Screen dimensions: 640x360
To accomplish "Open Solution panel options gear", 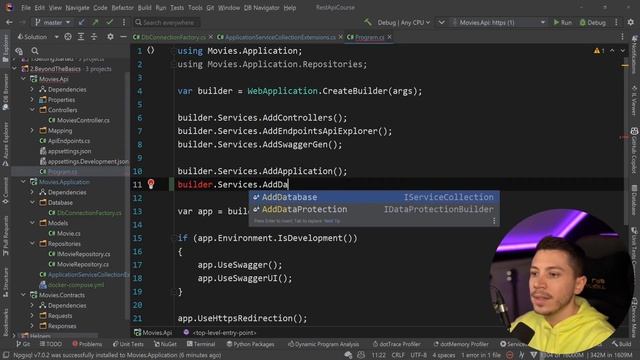I will [110, 37].
